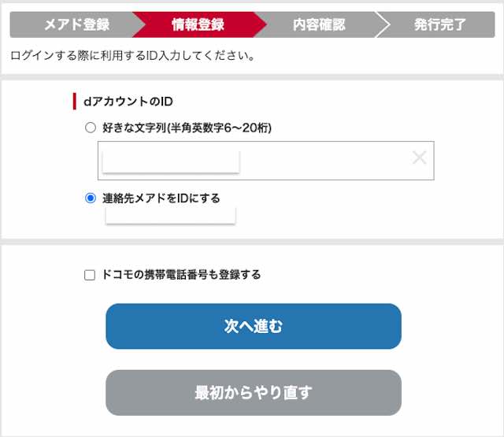Click the masked email below the contact radio

[171, 215]
